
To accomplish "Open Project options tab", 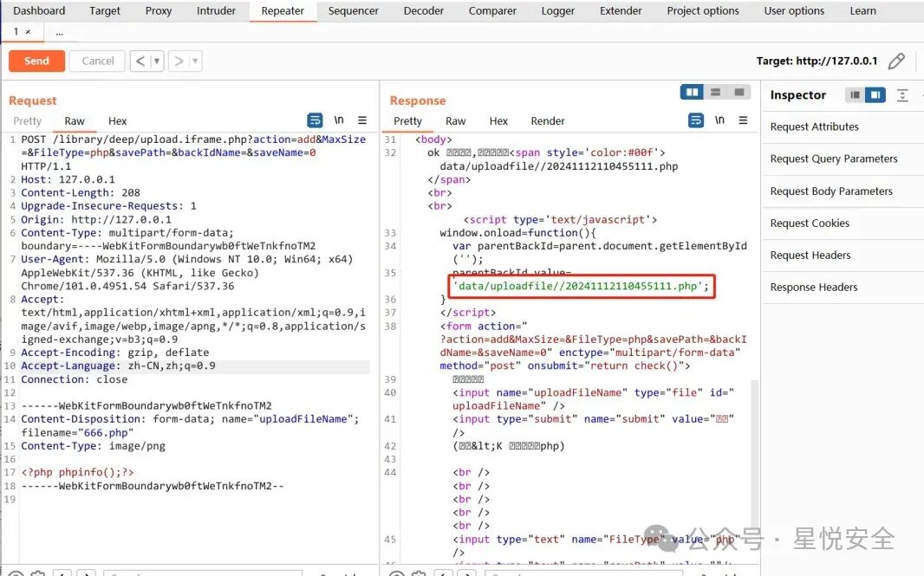I will click(703, 10).
